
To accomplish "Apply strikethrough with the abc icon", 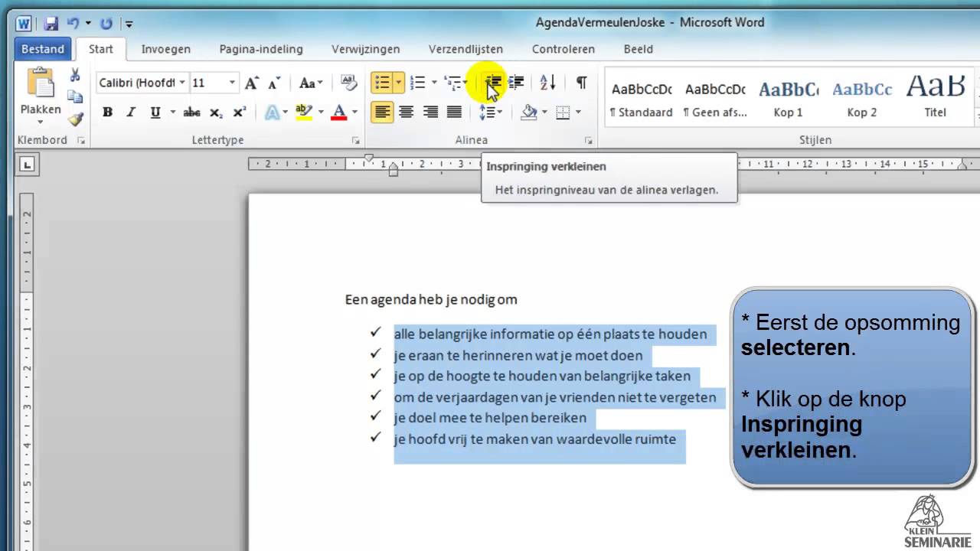I will pos(191,112).
